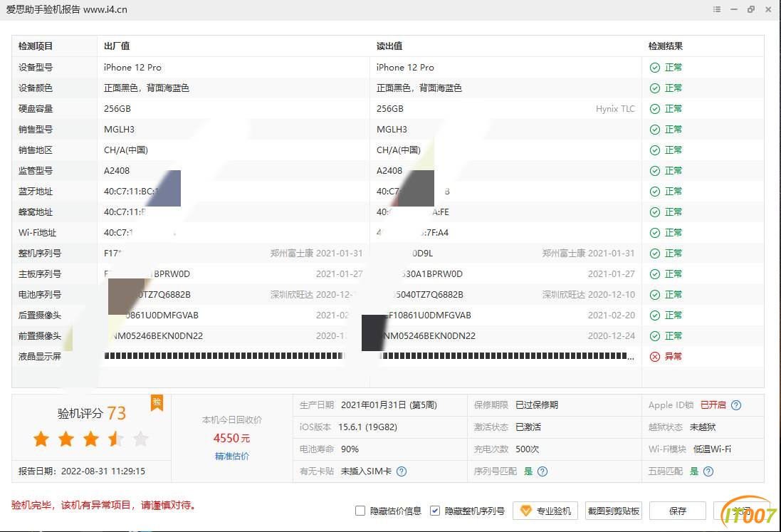Click the production date 2021年01月31日 value

389,405
